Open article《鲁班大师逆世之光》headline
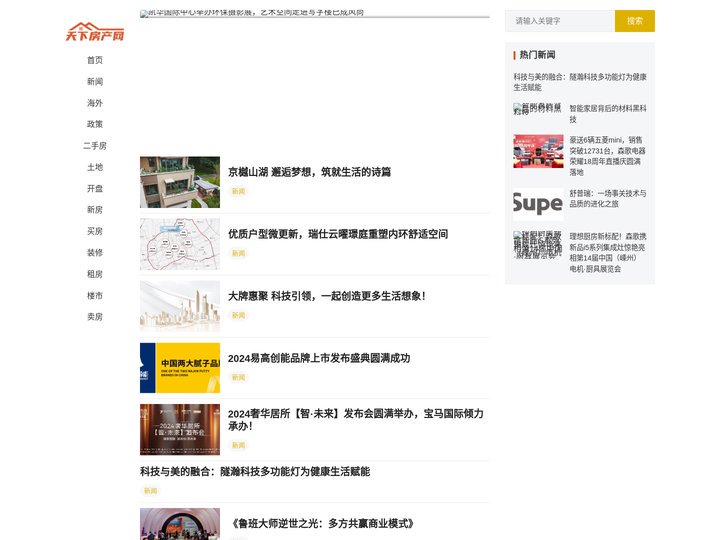 [x=323, y=524]
